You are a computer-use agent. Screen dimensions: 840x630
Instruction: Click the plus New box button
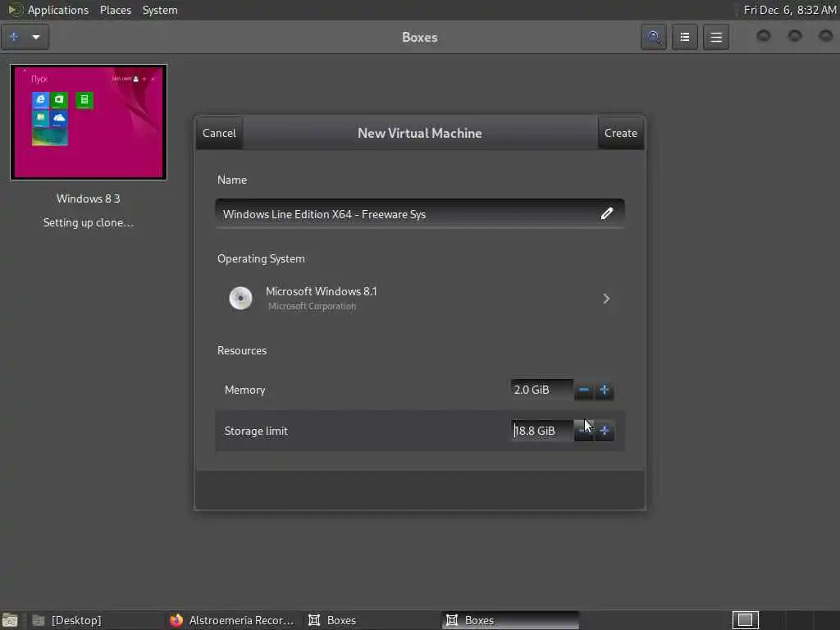pos(15,37)
